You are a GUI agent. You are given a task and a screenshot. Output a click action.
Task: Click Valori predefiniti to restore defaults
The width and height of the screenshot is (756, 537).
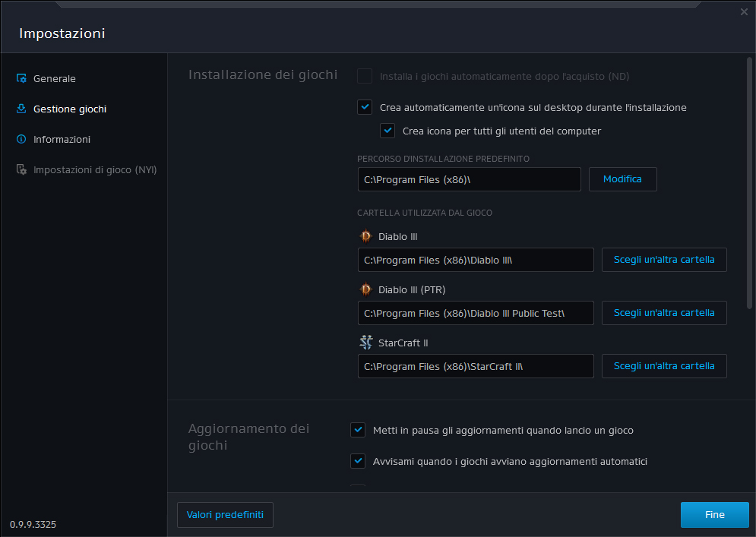(225, 515)
